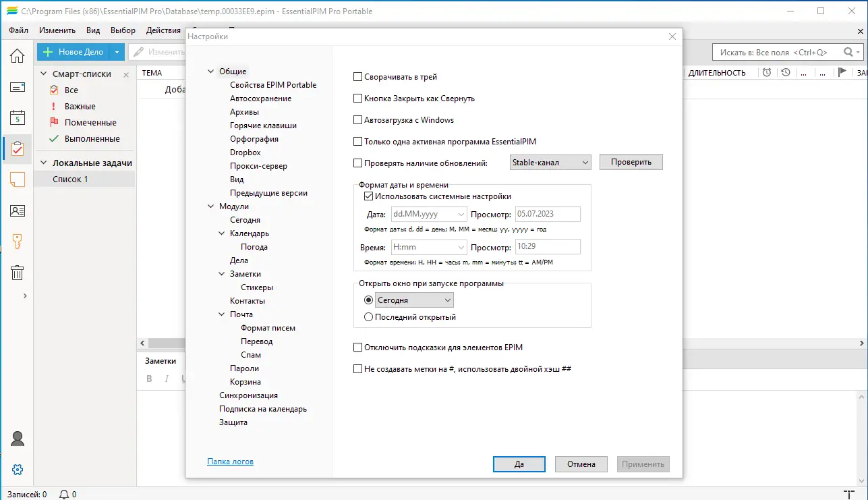Click the alarm clock column header icon
The image size is (868, 500).
point(768,73)
